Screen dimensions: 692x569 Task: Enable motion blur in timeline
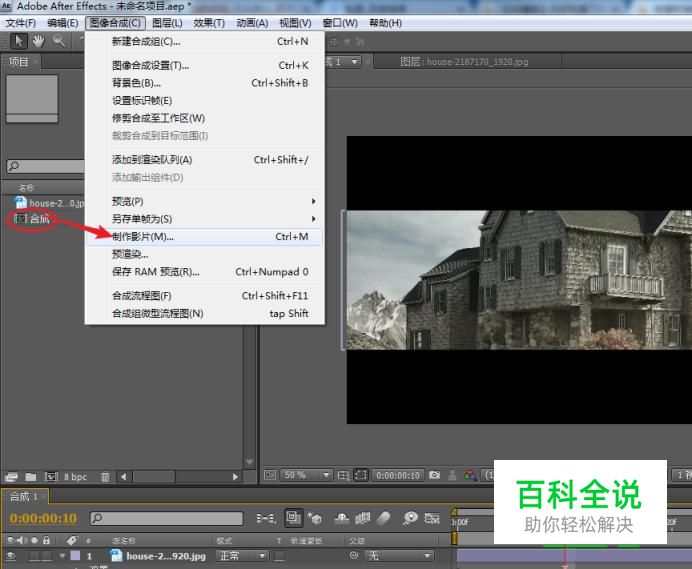(x=384, y=518)
